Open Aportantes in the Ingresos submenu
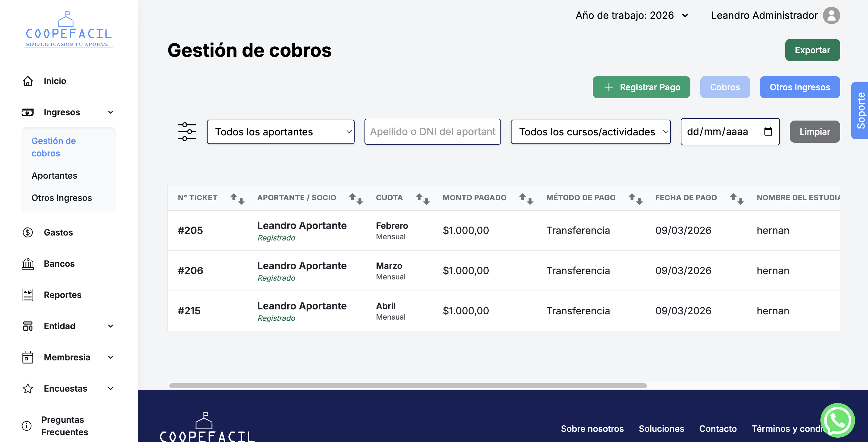This screenshot has width=868, height=442. [54, 176]
